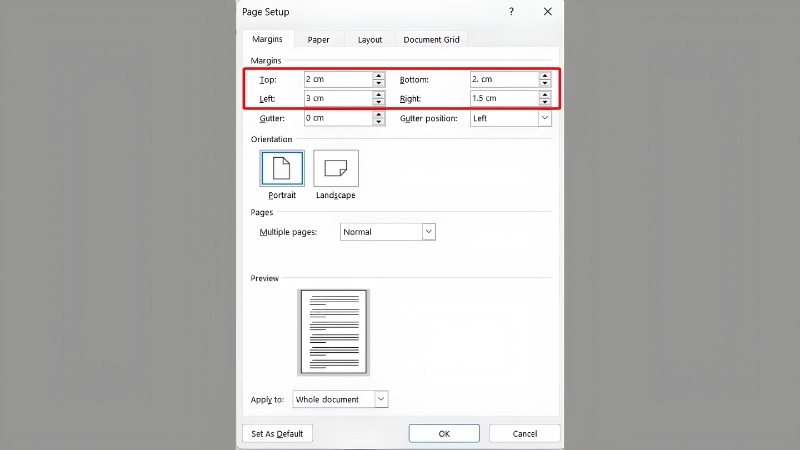Open the Apply to dropdown

381,399
